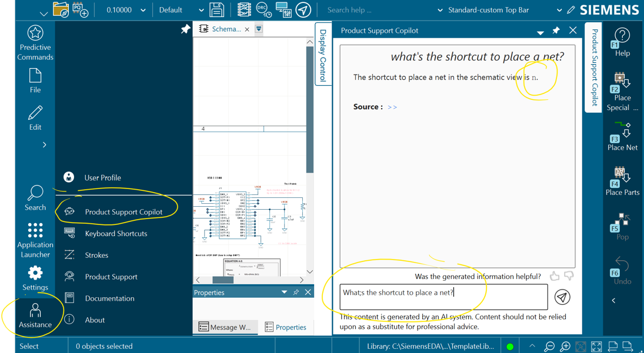Open the Search tool in the sidebar

35,197
